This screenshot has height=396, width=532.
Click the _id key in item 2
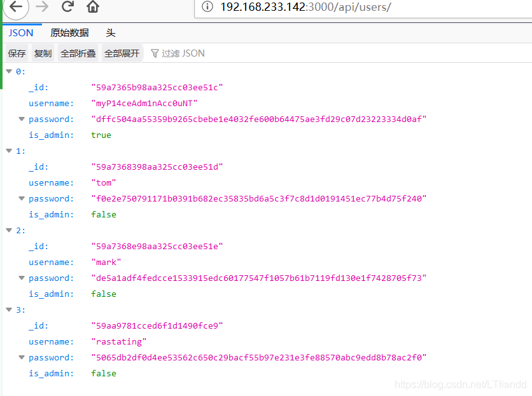click(x=38, y=247)
